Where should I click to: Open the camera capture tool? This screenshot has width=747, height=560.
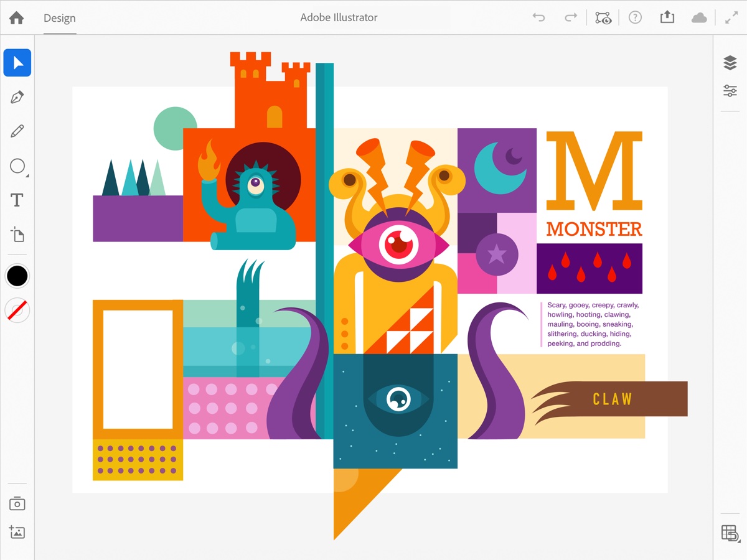point(17,503)
